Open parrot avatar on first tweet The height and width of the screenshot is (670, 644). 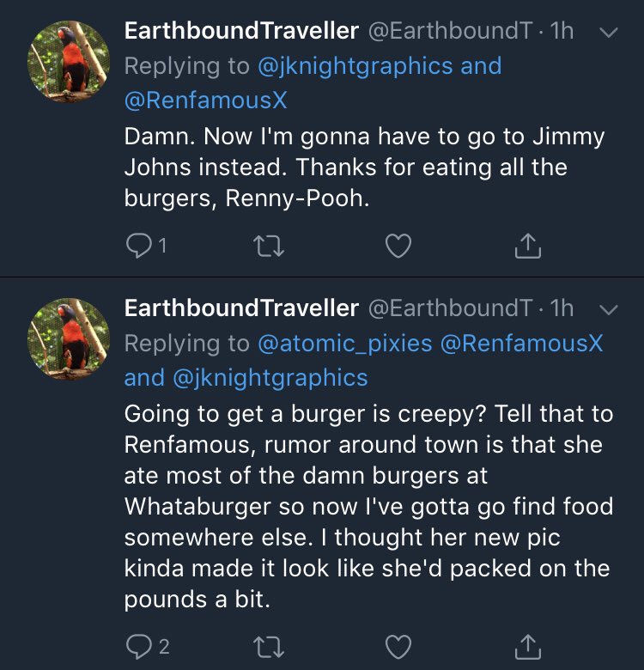(69, 61)
